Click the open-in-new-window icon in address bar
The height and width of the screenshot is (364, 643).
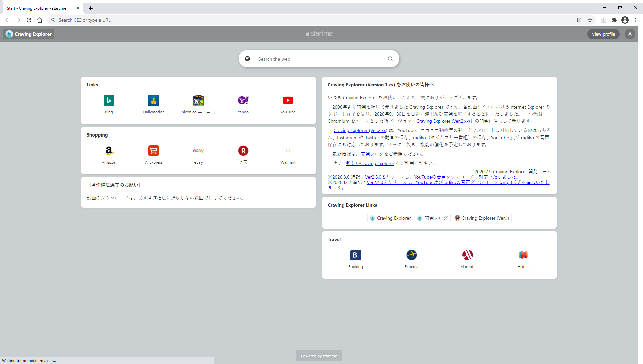(579, 20)
